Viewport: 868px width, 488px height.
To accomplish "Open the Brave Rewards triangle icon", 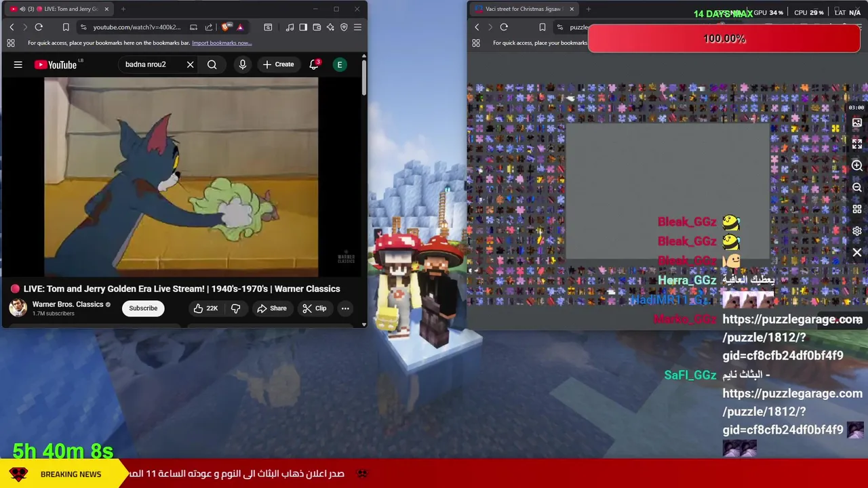I will pos(240,27).
